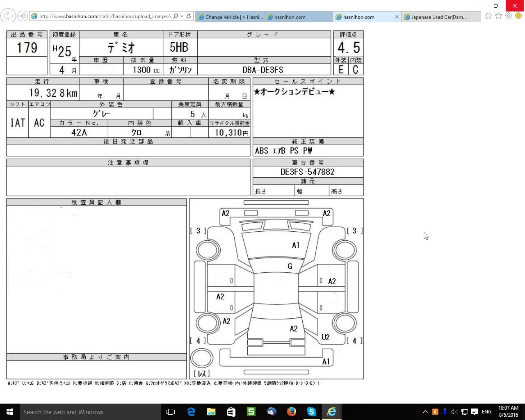The width and height of the screenshot is (525, 420).
Task: Open Favorites with the star icon
Action: click(x=498, y=16)
